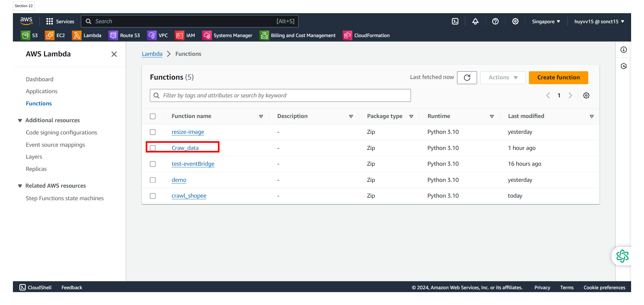
Task: Open the hexagon tutorials icon on right edge
Action: point(624,66)
